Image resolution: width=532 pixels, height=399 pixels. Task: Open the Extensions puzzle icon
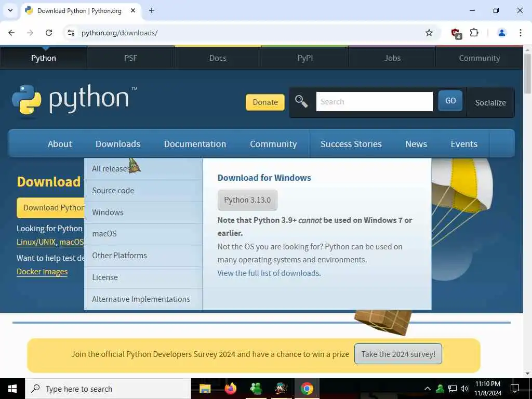(474, 33)
